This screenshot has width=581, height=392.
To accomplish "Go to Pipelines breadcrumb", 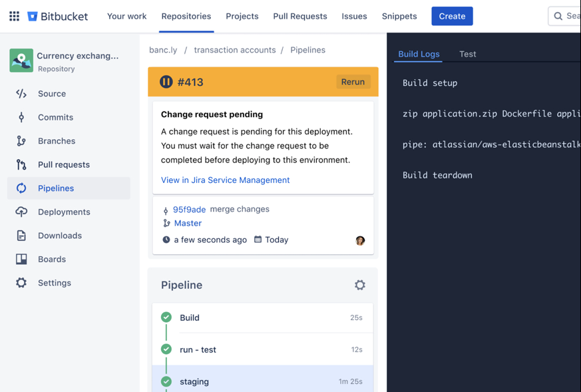I will 308,50.
